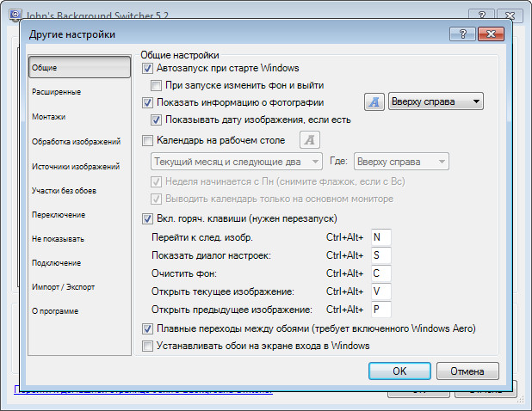Close the Другие настройки dialog

491,34
